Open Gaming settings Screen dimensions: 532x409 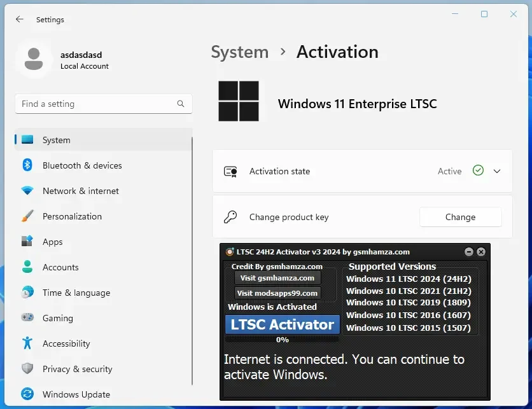pos(57,318)
